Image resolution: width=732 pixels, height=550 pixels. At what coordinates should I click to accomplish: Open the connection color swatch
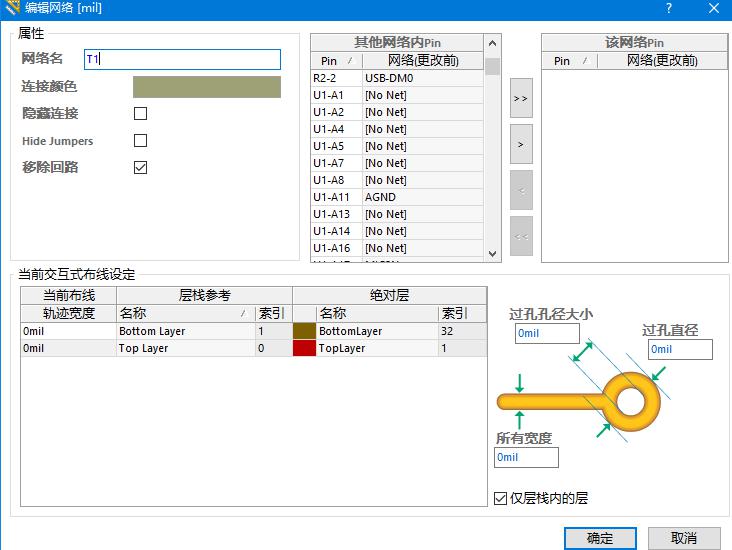pyautogui.click(x=207, y=87)
